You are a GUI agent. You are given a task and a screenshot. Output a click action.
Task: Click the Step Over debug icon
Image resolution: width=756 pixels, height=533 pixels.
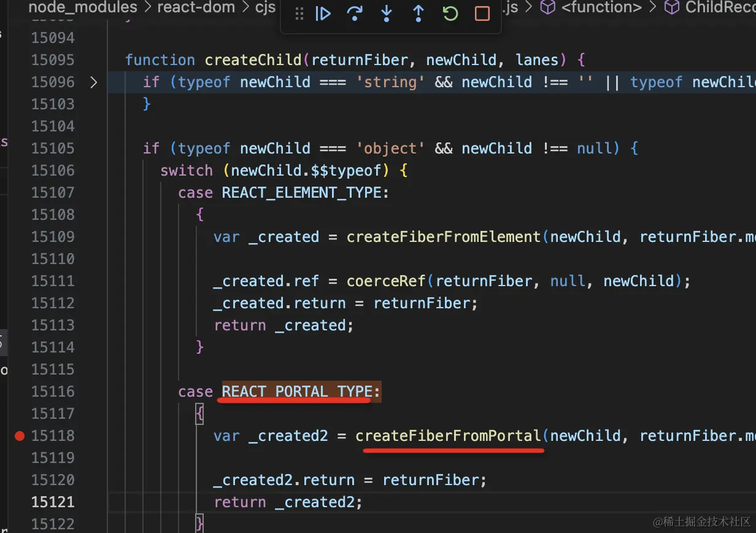pos(355,14)
